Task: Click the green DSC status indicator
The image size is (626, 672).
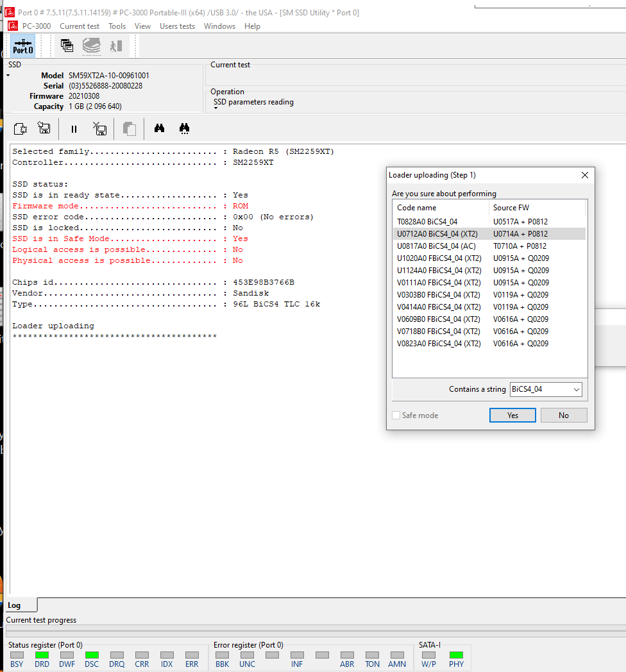Action: pyautogui.click(x=92, y=655)
